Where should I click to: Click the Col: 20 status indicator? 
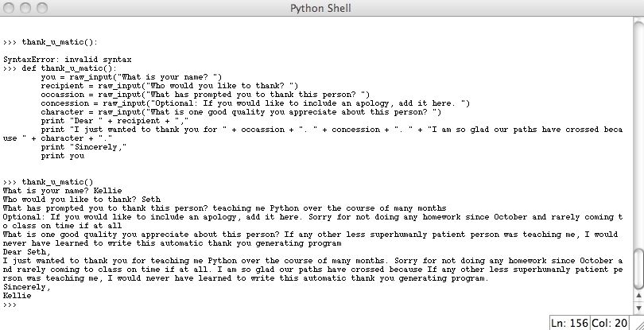pyautogui.click(x=610, y=323)
